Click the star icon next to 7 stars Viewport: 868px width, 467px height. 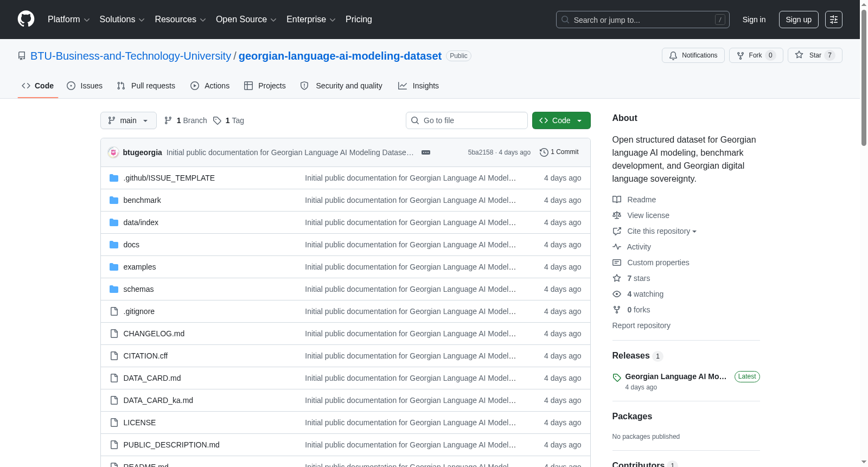pyautogui.click(x=617, y=278)
